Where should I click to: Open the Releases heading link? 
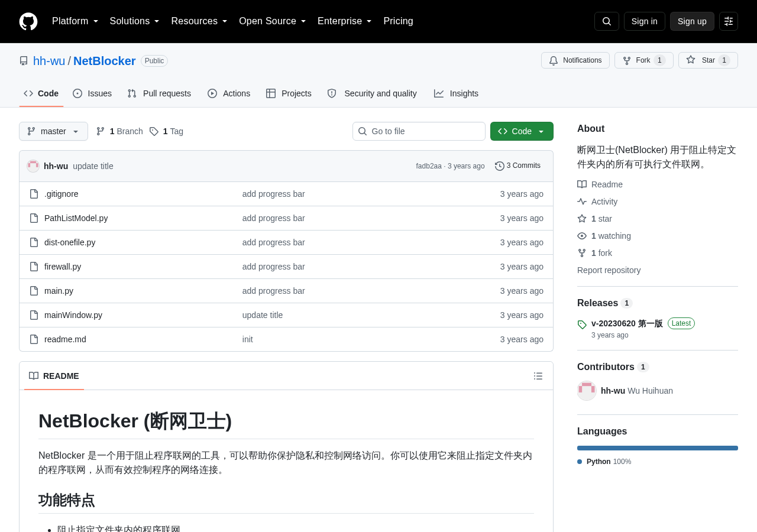point(604,303)
